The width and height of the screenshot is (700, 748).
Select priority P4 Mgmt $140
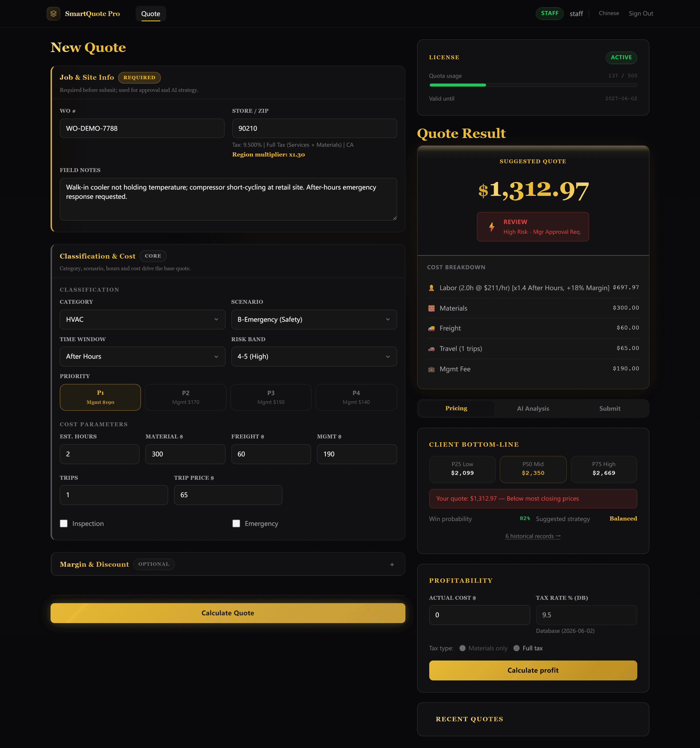tap(356, 397)
